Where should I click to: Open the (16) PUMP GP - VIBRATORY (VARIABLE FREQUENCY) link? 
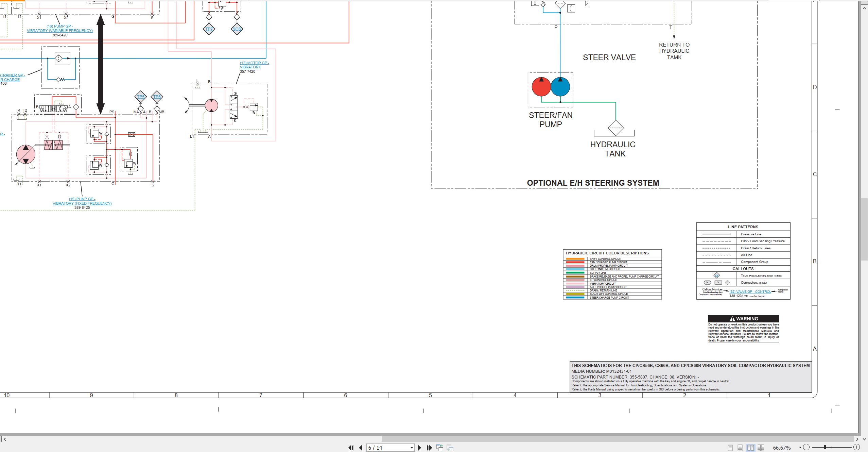[x=60, y=29]
